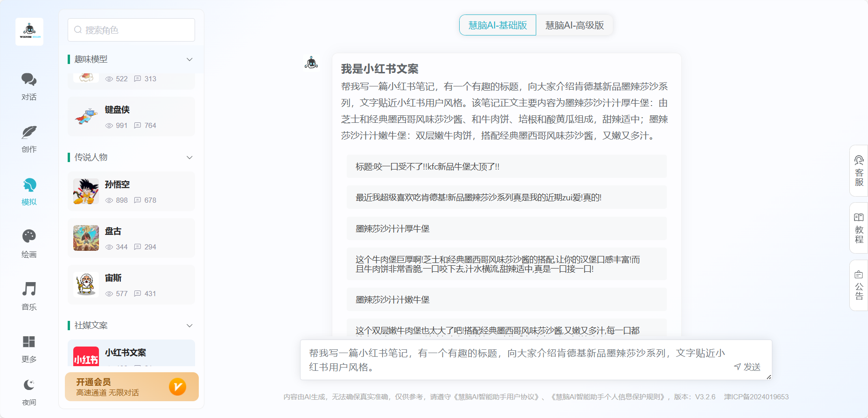
Task: Click the 盘古 avatar image
Action: (86, 238)
